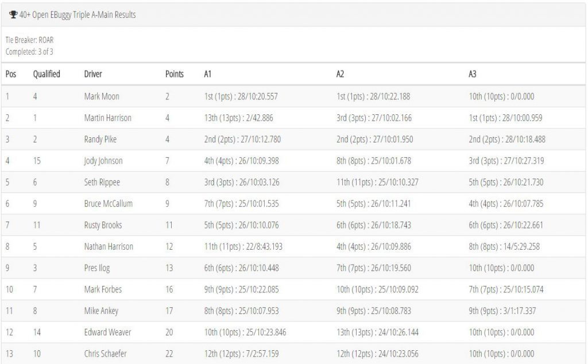Image resolution: width=588 pixels, height=364 pixels.
Task: Click the 'Qualified' column header
Action: (x=47, y=74)
